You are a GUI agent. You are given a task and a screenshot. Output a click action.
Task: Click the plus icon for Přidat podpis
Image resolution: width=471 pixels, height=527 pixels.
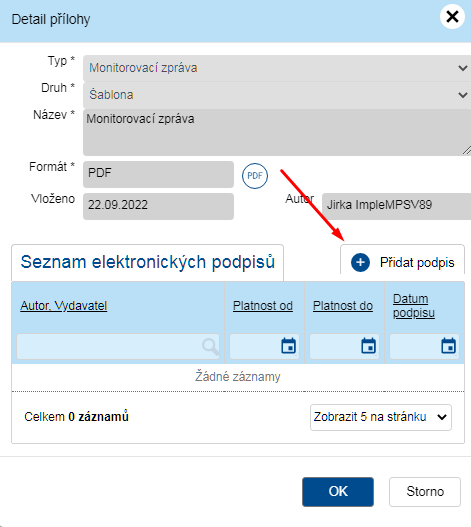click(360, 262)
